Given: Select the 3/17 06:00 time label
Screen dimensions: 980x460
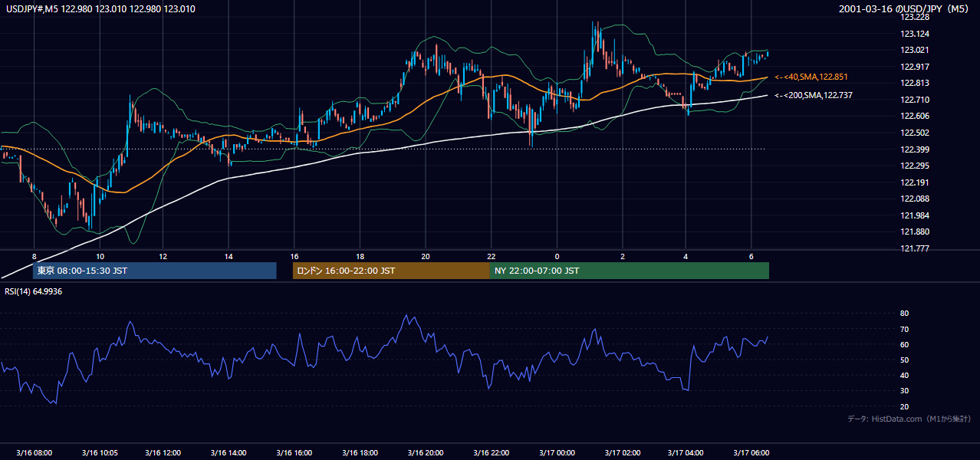Looking at the screenshot, I should tap(751, 453).
